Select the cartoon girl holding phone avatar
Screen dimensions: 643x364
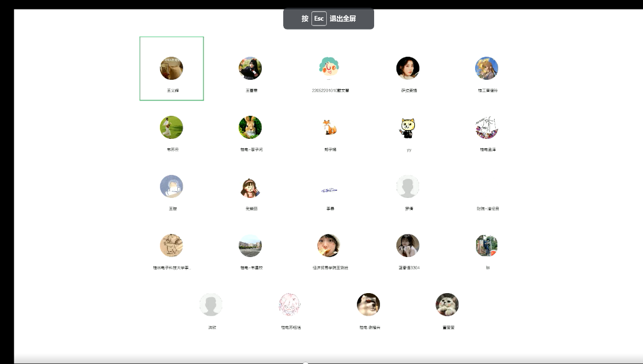pos(250,187)
